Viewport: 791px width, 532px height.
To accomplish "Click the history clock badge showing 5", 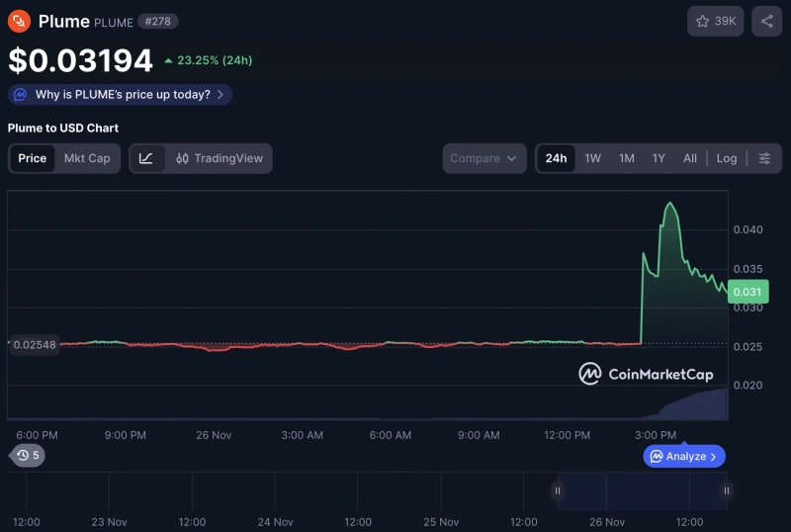I will click(28, 456).
